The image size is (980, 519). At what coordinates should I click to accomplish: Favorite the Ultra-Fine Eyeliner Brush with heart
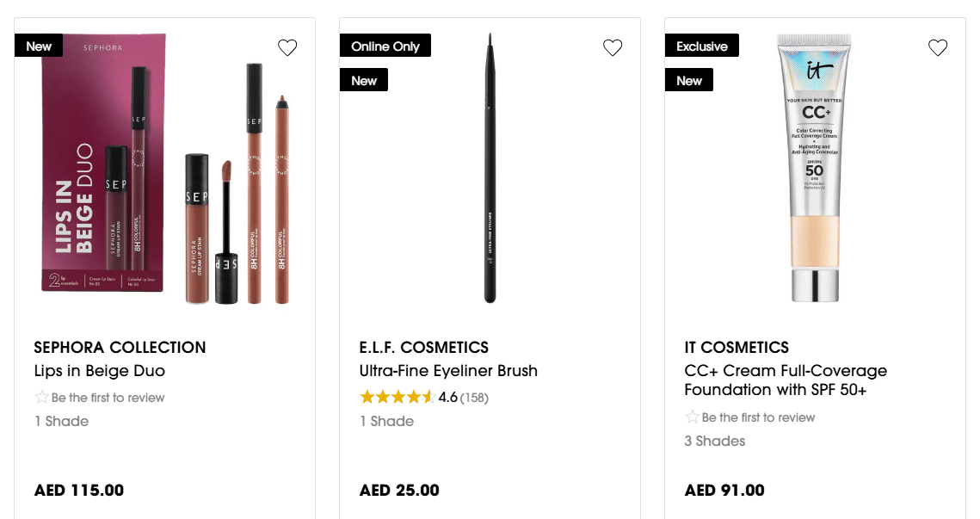pyautogui.click(x=613, y=48)
